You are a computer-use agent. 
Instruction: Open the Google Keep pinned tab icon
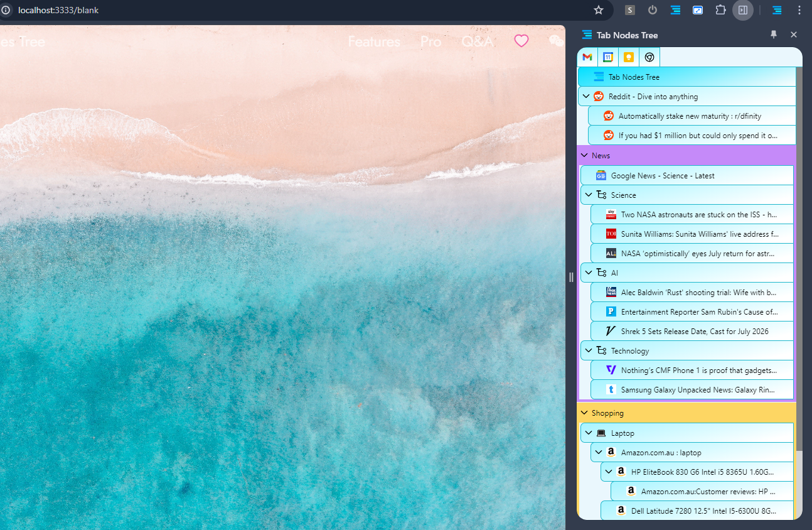pos(628,57)
